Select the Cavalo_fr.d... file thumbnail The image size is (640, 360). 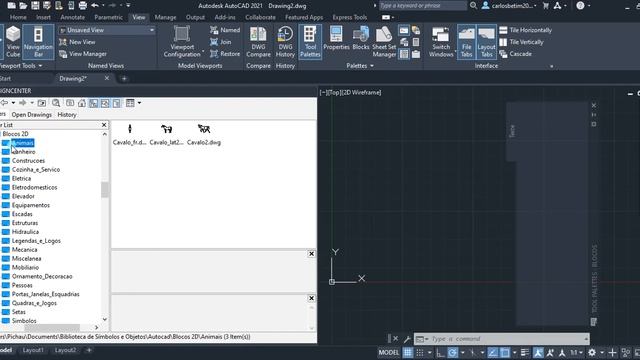tap(129, 135)
